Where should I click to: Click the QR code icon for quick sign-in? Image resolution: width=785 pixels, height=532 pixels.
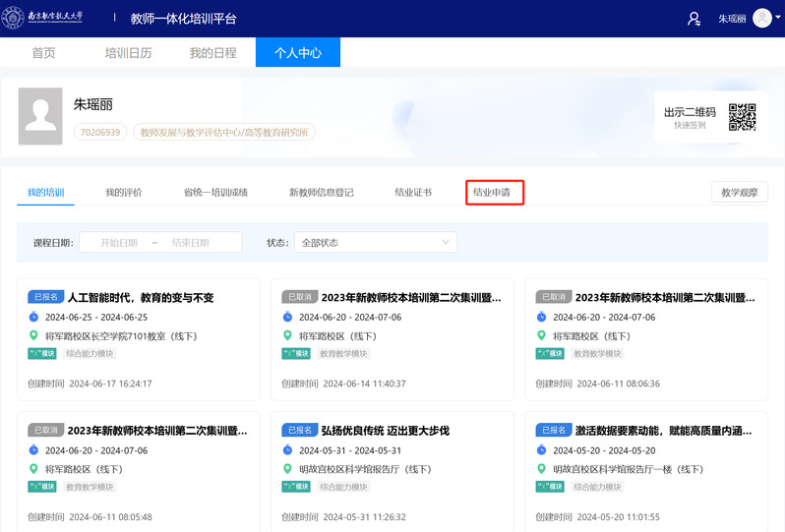742,117
